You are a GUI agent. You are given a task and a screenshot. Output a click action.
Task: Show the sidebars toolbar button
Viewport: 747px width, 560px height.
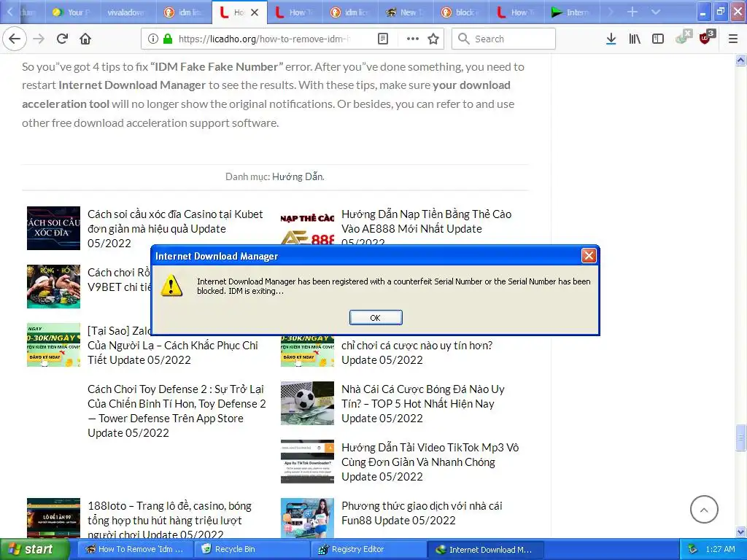pos(658,39)
